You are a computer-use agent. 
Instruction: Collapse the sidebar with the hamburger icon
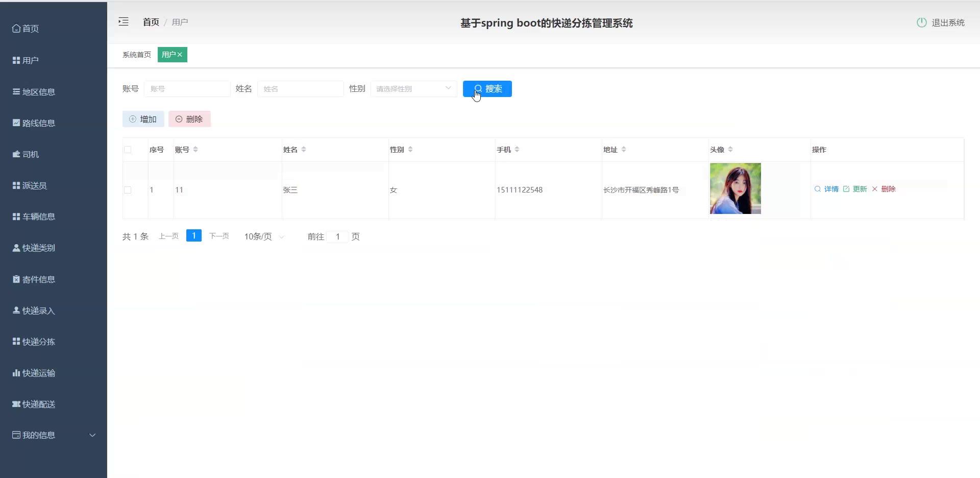(x=124, y=21)
